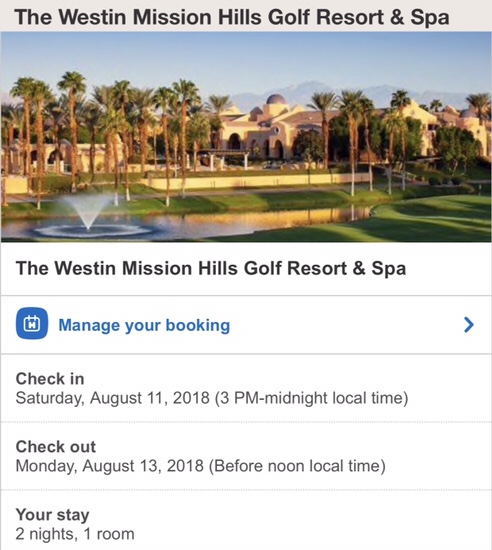The width and height of the screenshot is (492, 550).
Task: Open the resort photo with the fountain
Action: click(246, 137)
